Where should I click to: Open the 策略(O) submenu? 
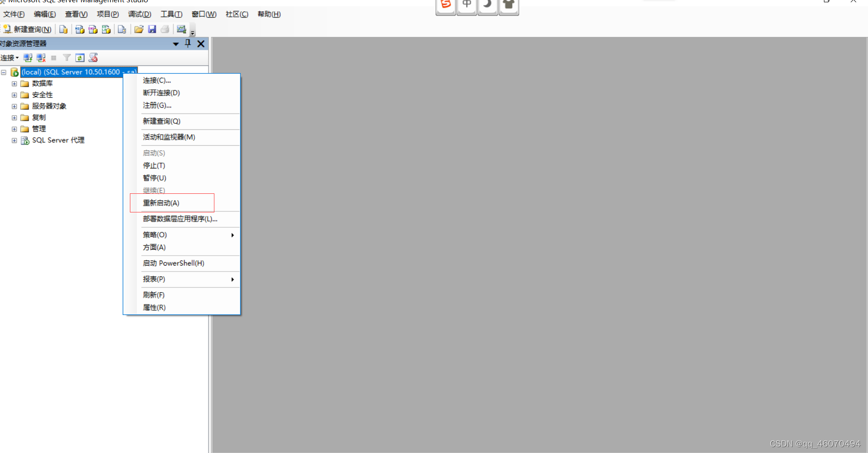point(182,235)
